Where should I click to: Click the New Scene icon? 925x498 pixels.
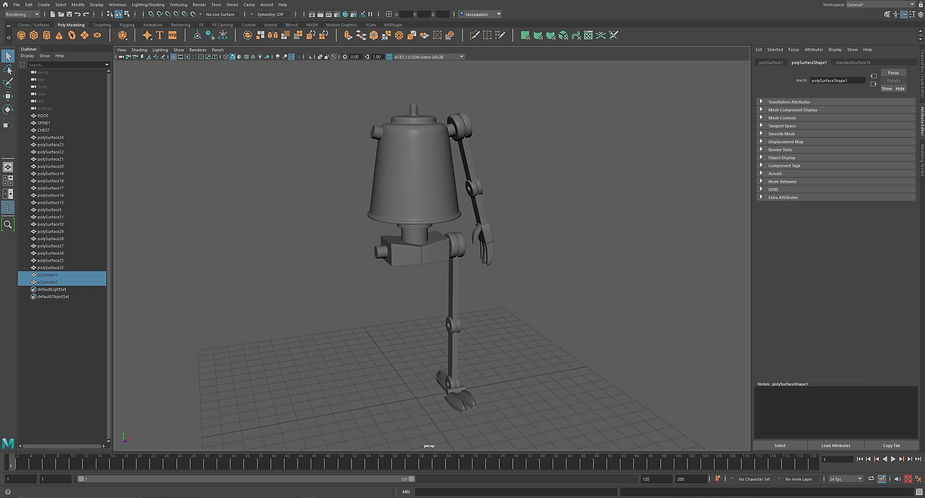[53, 14]
